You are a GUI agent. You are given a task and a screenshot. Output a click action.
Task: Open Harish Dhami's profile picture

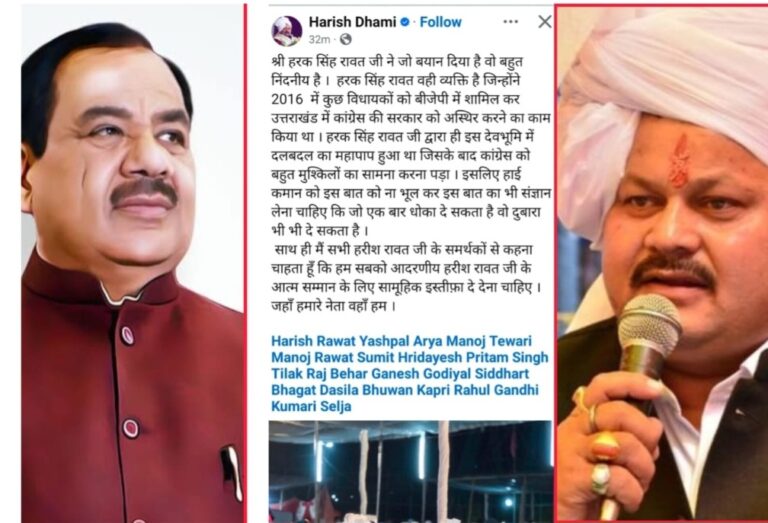(x=287, y=30)
